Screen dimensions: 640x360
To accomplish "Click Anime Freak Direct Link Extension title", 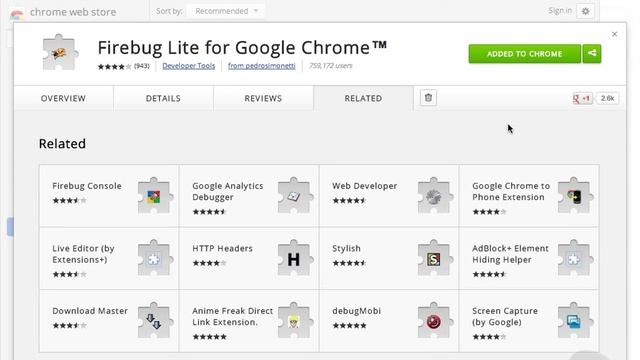I will [x=233, y=316].
